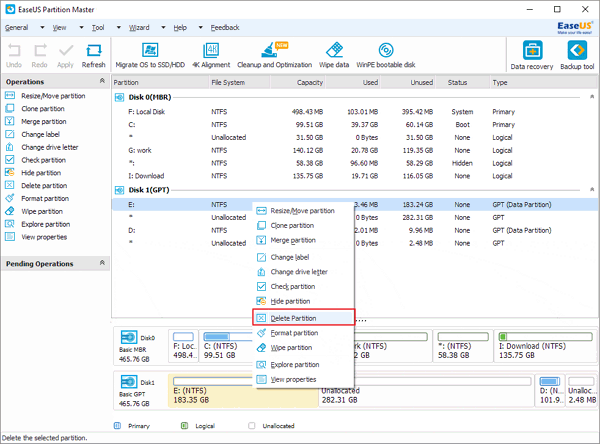Click Explore partition in the Operations sidebar
This screenshot has height=444, width=600.
click(43, 225)
